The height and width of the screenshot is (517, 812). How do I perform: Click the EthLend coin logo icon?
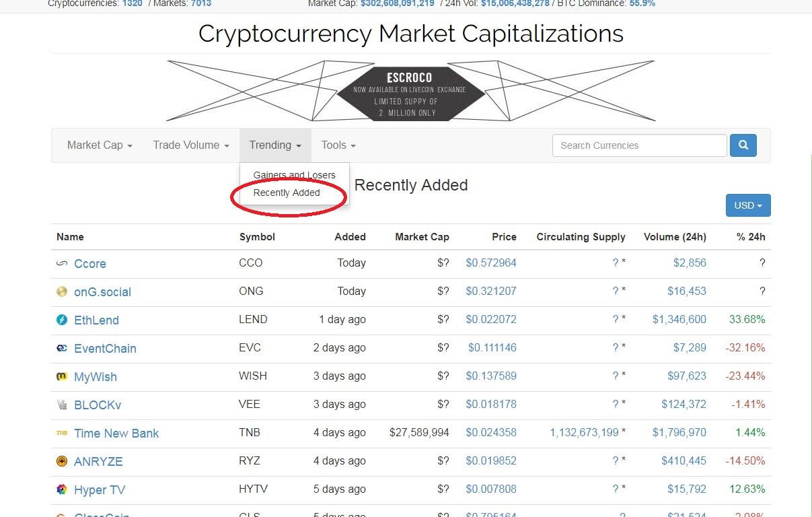(x=62, y=320)
